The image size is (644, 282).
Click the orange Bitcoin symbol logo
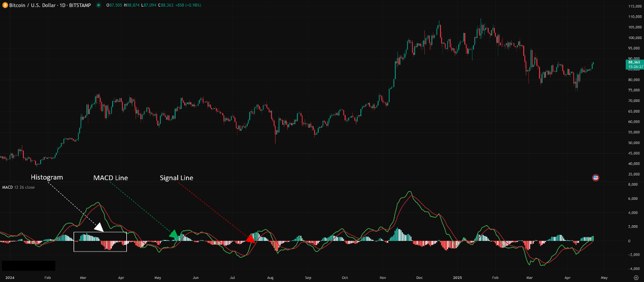tap(5, 5)
